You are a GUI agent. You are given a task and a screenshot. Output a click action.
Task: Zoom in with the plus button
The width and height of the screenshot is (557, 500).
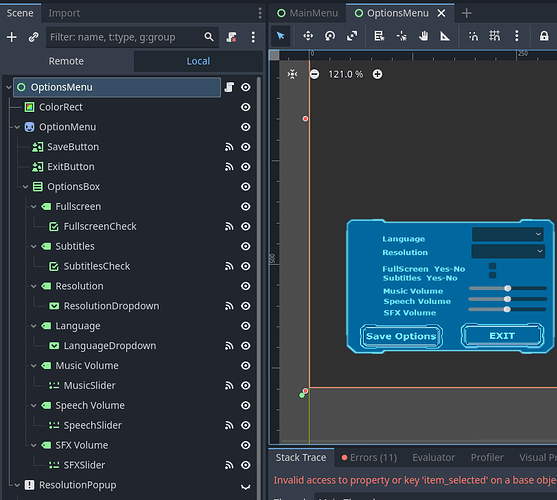[x=377, y=74]
